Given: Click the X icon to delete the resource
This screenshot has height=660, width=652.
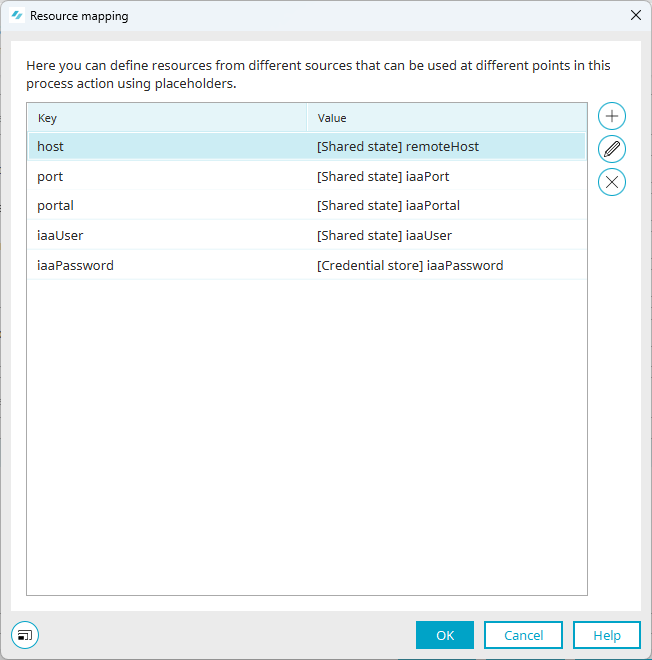Looking at the screenshot, I should pyautogui.click(x=612, y=182).
